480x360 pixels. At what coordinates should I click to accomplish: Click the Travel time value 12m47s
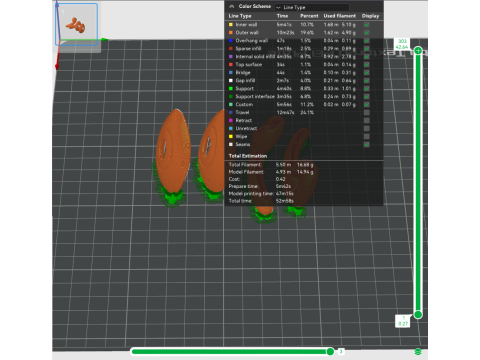[285, 113]
